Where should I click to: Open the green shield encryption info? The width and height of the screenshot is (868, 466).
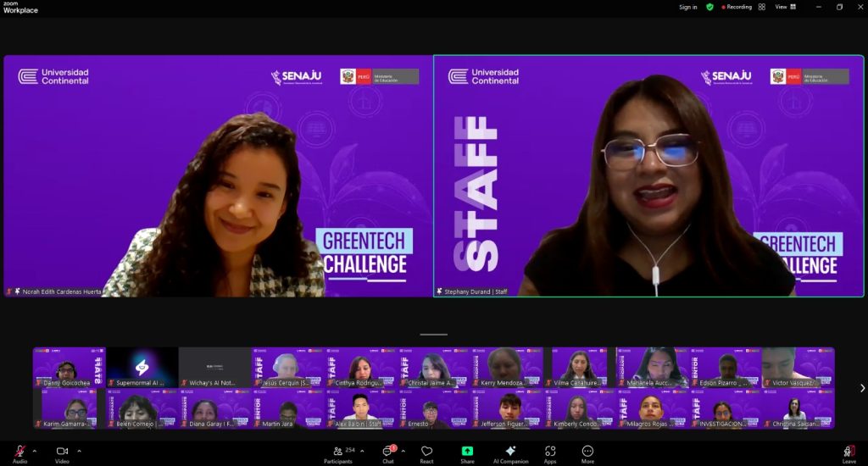pyautogui.click(x=709, y=7)
